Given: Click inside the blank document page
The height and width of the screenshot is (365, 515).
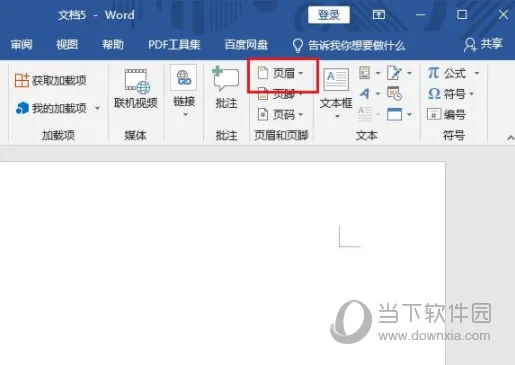Looking at the screenshot, I should click(222, 263).
